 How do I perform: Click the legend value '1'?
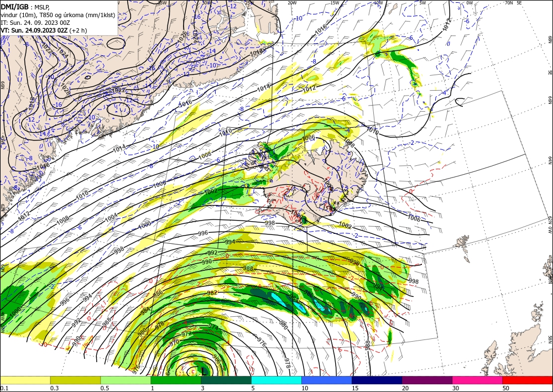(x=153, y=388)
